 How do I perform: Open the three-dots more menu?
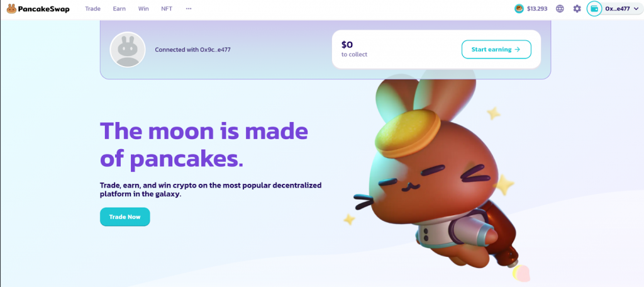pos(189,9)
